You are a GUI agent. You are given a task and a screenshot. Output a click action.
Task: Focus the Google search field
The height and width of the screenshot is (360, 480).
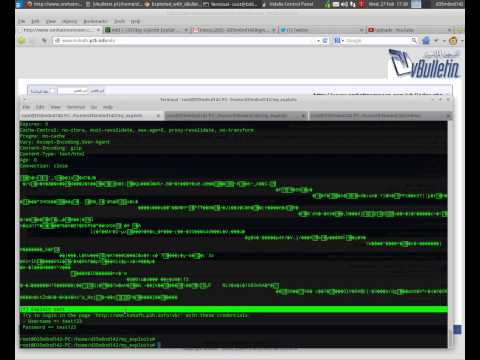[378, 40]
